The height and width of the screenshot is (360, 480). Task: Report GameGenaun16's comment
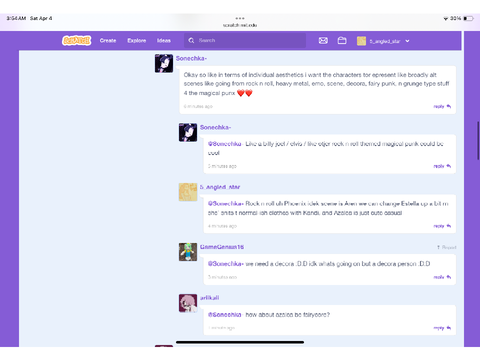pyautogui.click(x=446, y=247)
